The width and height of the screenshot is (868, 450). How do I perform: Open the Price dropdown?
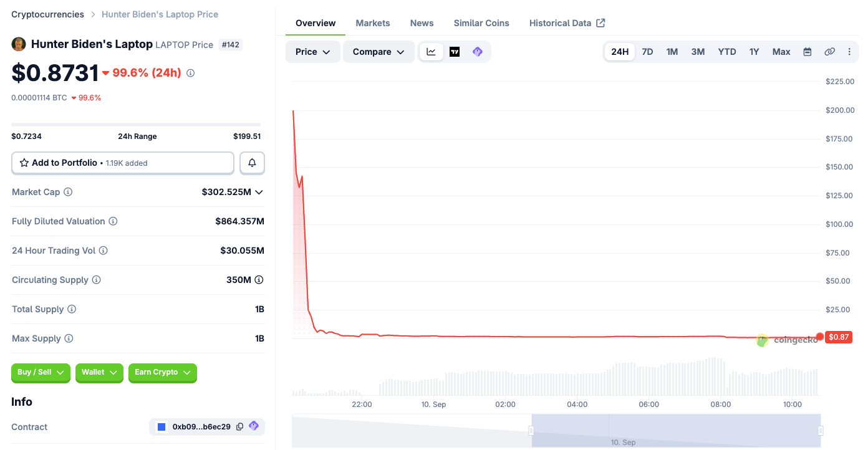coord(313,52)
